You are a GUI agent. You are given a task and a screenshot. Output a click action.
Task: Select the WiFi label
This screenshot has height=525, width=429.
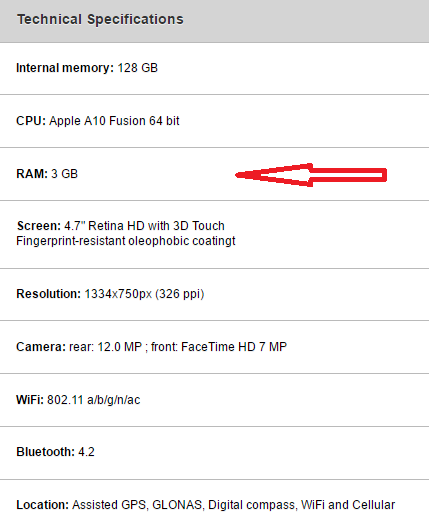[x=30, y=400]
